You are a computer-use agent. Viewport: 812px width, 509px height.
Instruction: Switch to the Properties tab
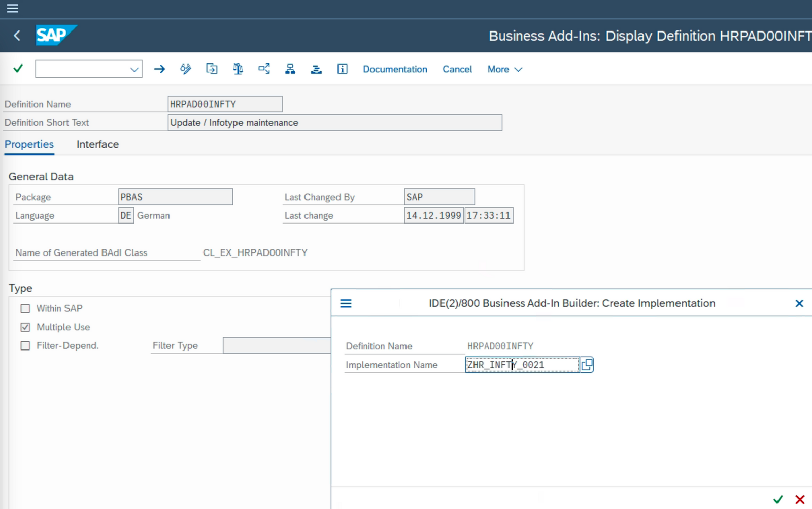(x=29, y=144)
